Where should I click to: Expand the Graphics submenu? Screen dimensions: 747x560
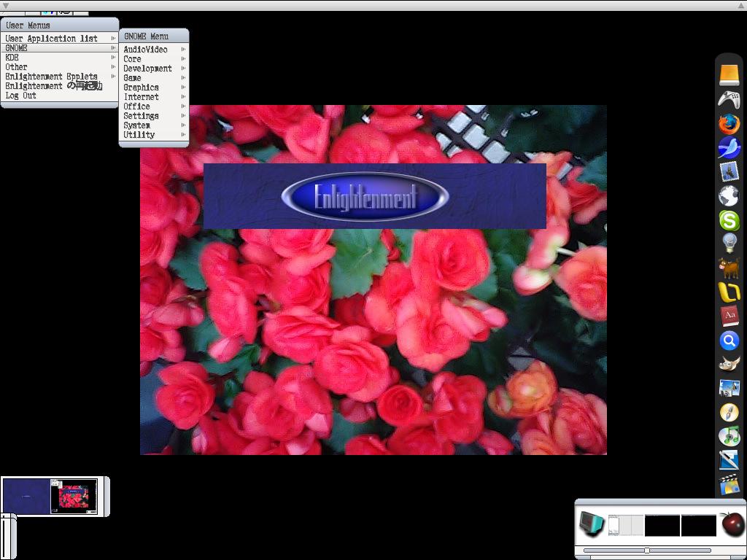pos(142,87)
